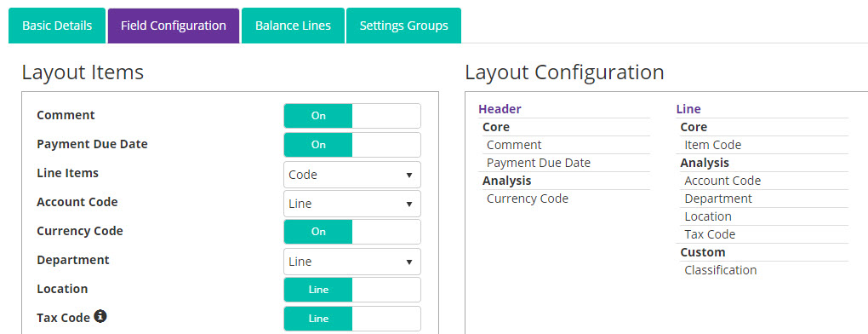Click the Tax Code info icon
Image resolution: width=868 pixels, height=334 pixels.
(x=100, y=316)
